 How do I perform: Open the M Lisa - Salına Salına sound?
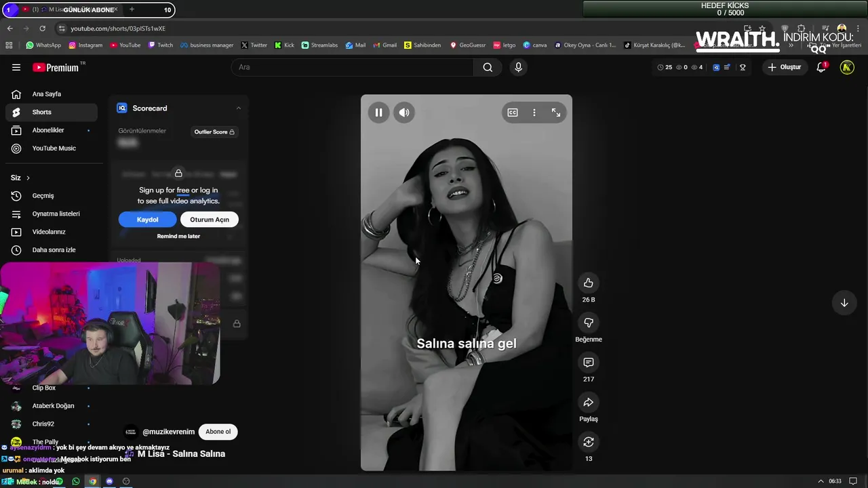181,454
